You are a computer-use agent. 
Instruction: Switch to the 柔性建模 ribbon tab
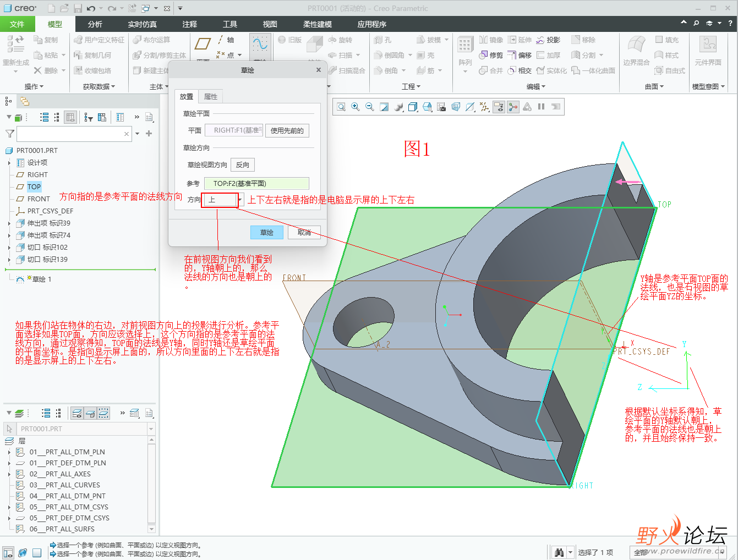318,24
